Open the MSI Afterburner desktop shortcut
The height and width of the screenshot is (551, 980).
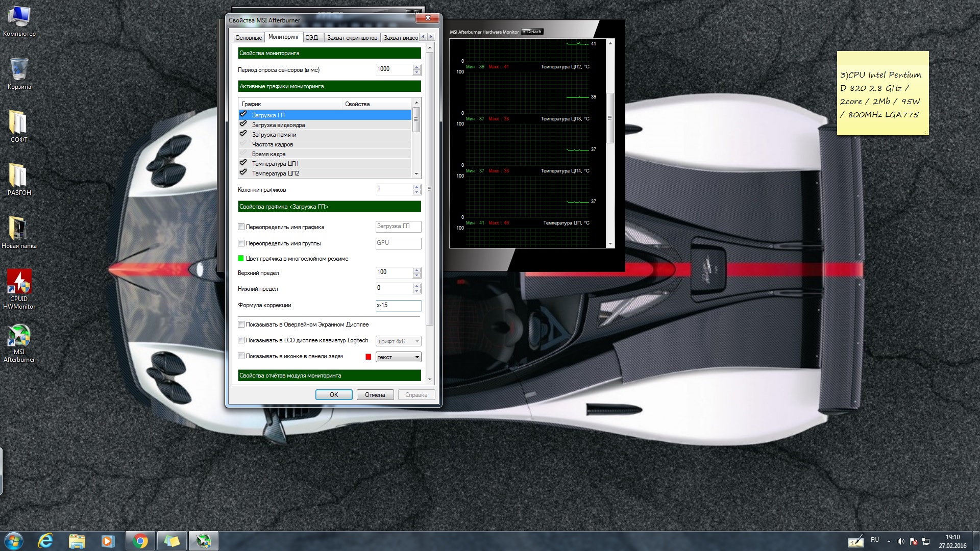[19, 337]
